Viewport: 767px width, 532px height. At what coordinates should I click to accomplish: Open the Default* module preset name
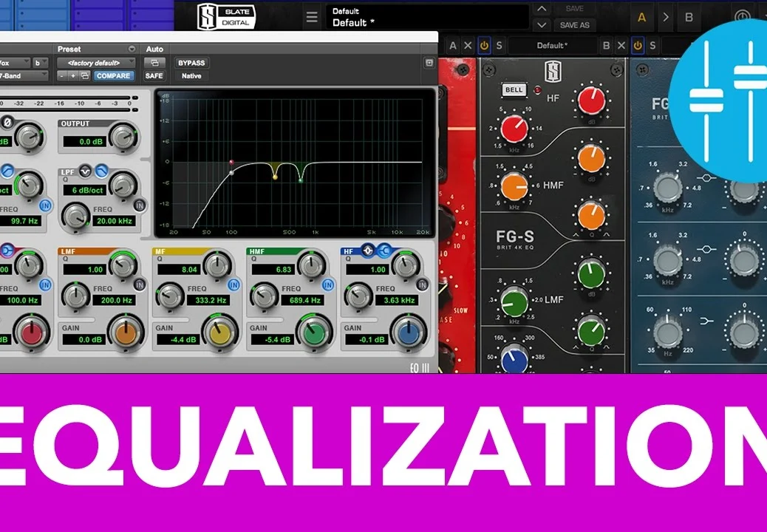(x=552, y=46)
